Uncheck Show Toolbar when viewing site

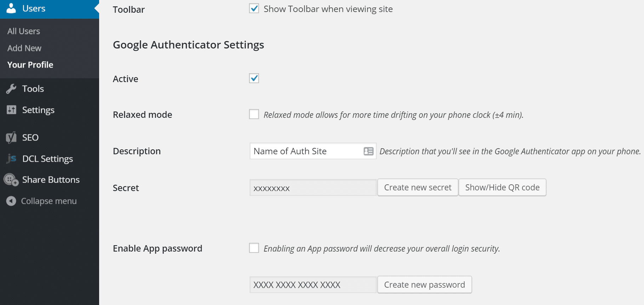coord(254,8)
